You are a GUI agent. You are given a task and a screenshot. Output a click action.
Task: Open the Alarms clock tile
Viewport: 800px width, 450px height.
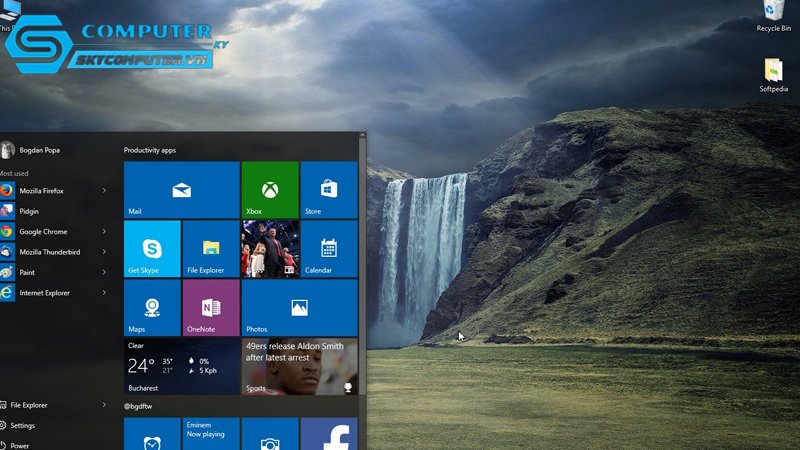(152, 434)
